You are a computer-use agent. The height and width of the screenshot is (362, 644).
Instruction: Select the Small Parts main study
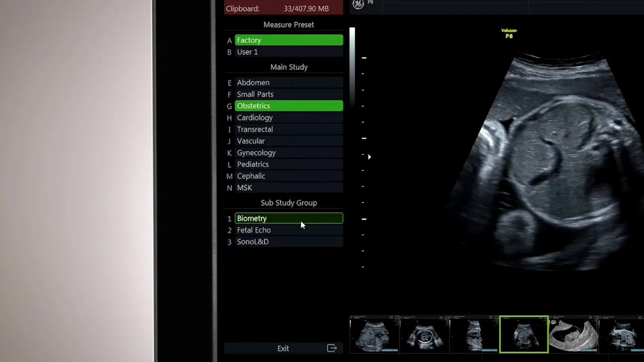click(289, 94)
